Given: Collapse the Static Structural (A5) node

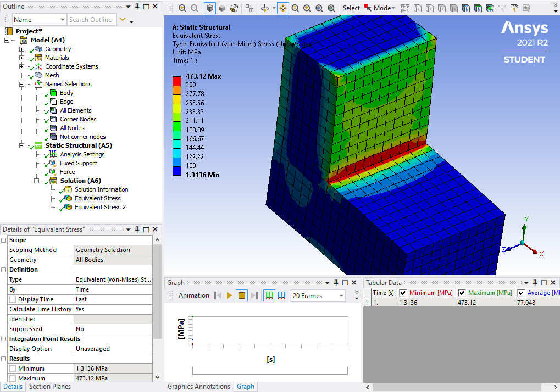Looking at the screenshot, I should click(x=22, y=145).
